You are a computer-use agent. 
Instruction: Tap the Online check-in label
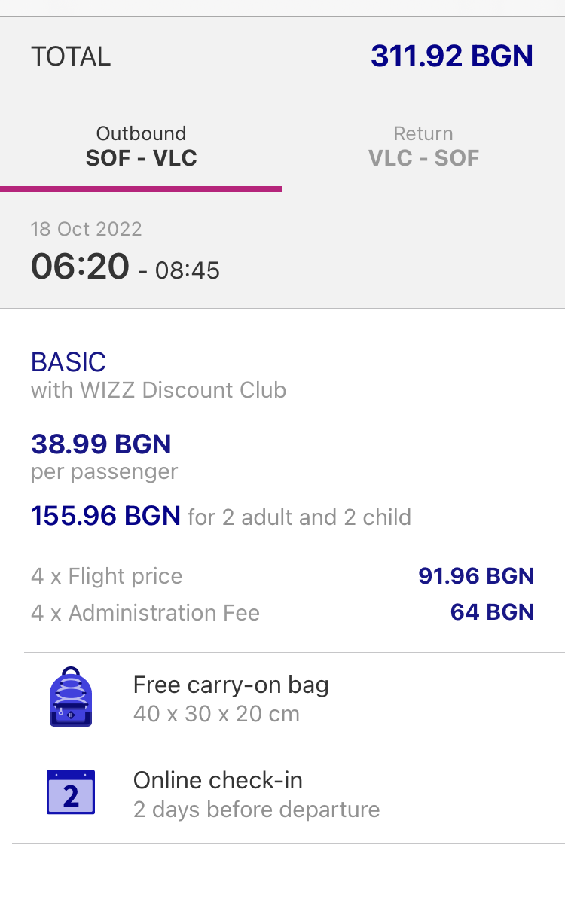[218, 780]
